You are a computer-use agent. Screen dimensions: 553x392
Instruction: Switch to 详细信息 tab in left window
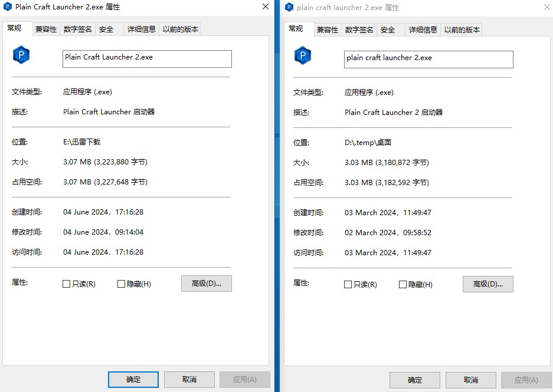pyautogui.click(x=142, y=29)
